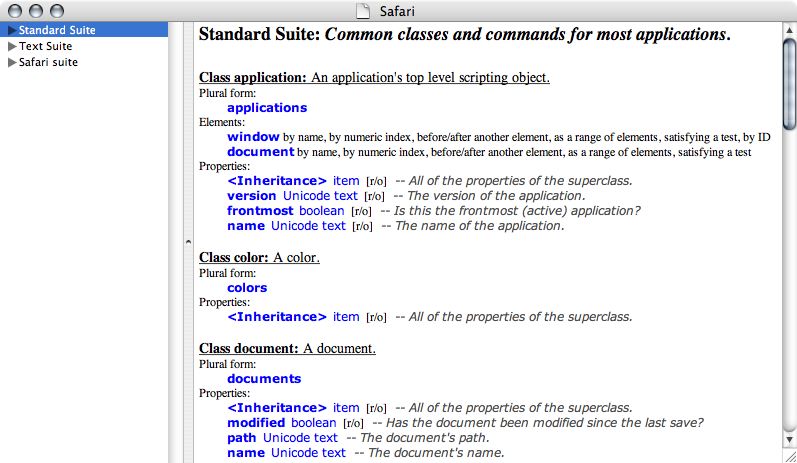Viewport: 797px width, 463px height.
Task: Click the window resize grip corner
Action: coord(789,455)
